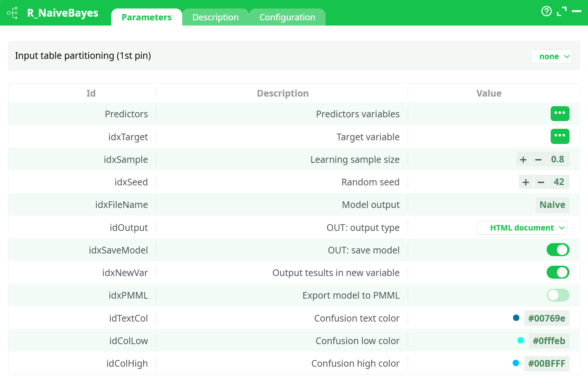
Task: Pick the Confusion low color swatch
Action: [520, 340]
